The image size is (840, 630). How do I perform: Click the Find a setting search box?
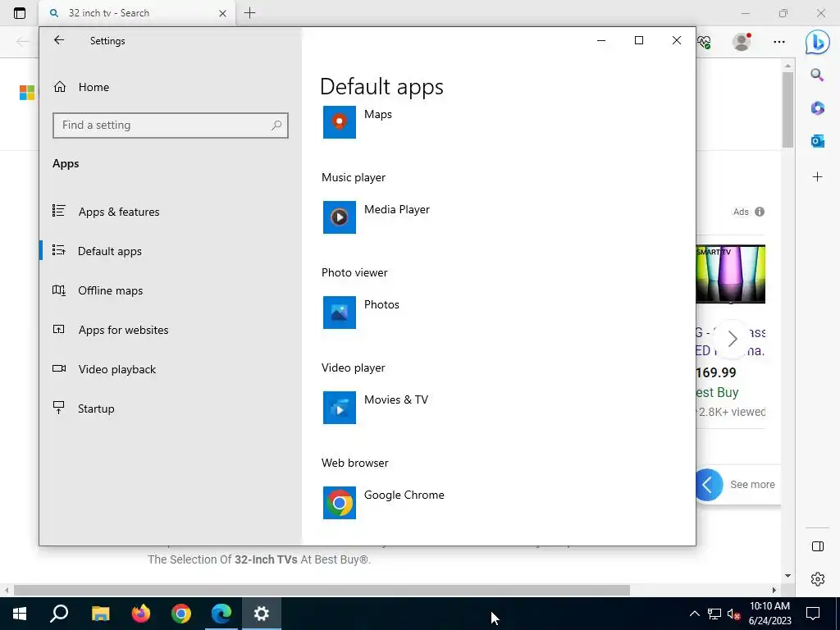tap(171, 126)
